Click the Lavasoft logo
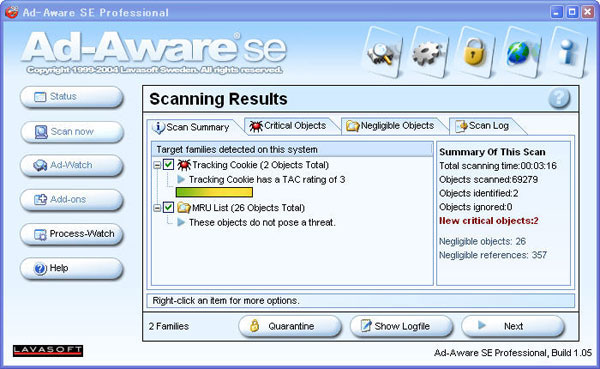This screenshot has width=600, height=369. pos(48,351)
